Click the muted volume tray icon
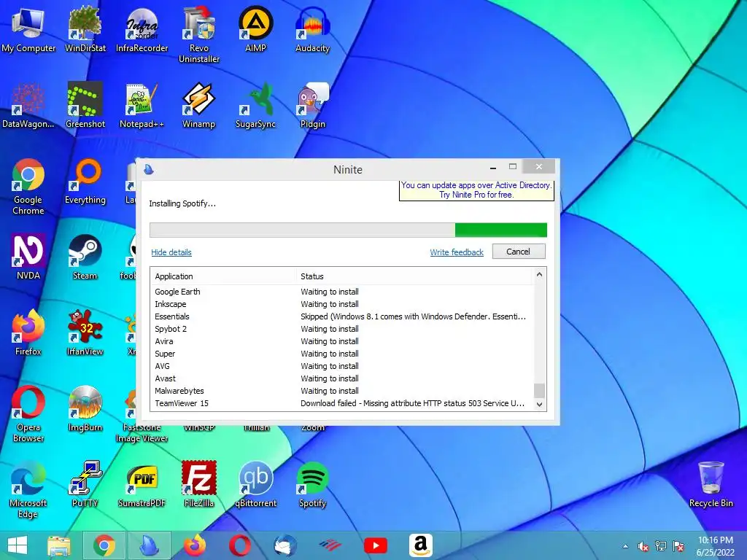 (x=643, y=546)
